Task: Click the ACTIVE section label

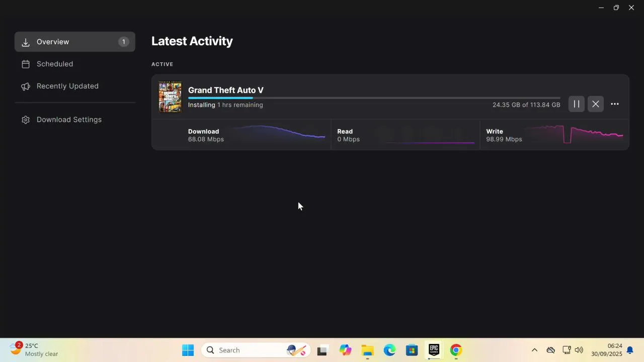Action: point(162,64)
